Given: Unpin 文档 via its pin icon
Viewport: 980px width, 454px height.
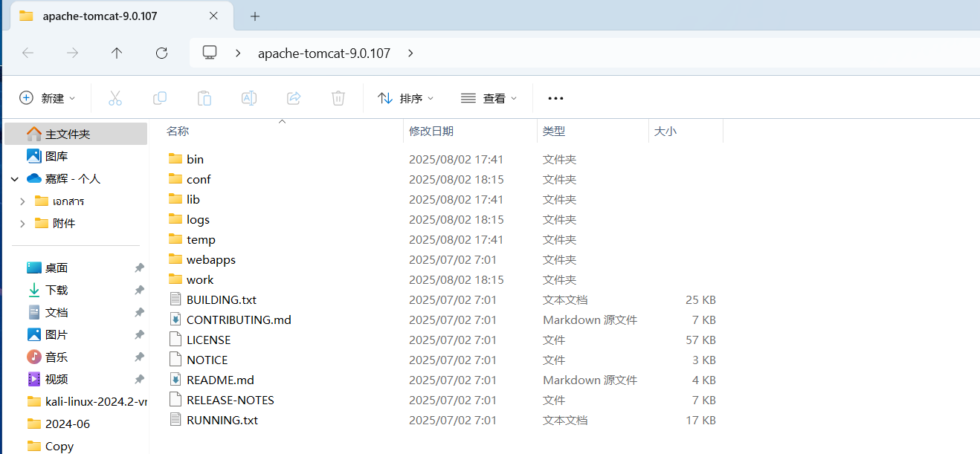Looking at the screenshot, I should point(139,312).
